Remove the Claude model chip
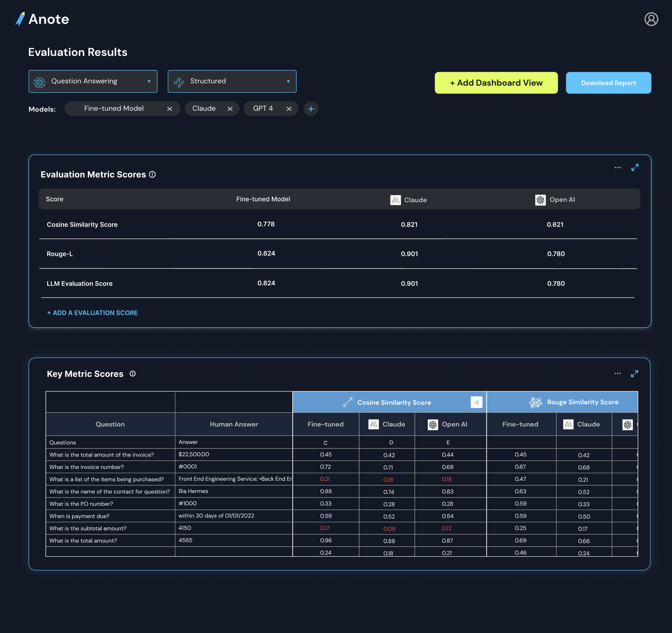The image size is (672, 633). click(230, 109)
